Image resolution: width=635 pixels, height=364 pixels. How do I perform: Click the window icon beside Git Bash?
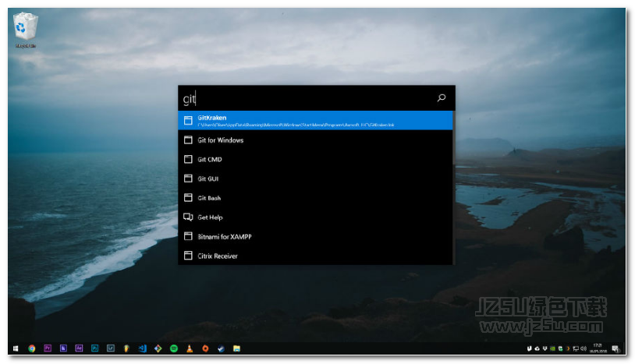(x=188, y=197)
